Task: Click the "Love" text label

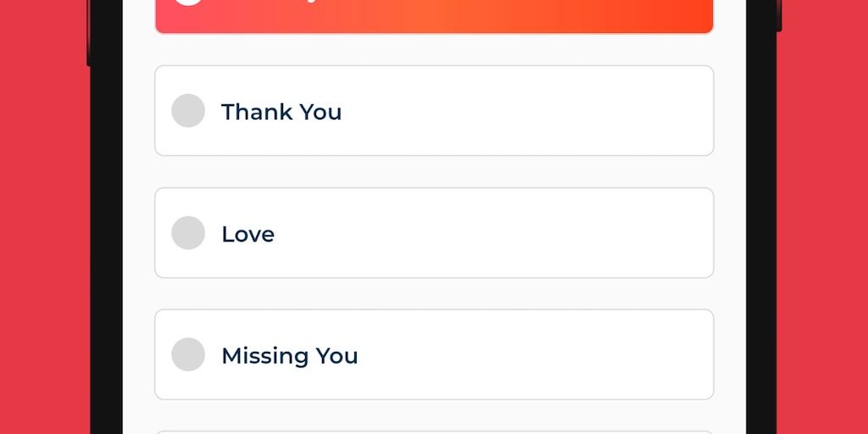Action: click(248, 234)
